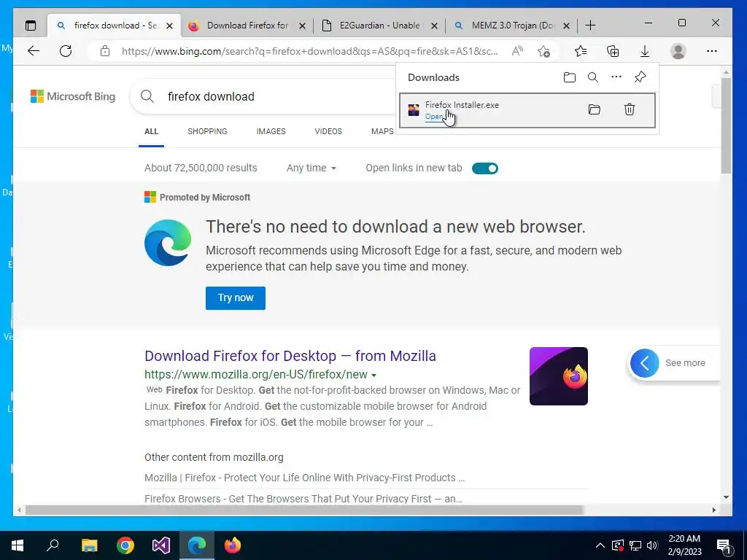Select the ALL search category
The image size is (747, 560).
tap(152, 131)
